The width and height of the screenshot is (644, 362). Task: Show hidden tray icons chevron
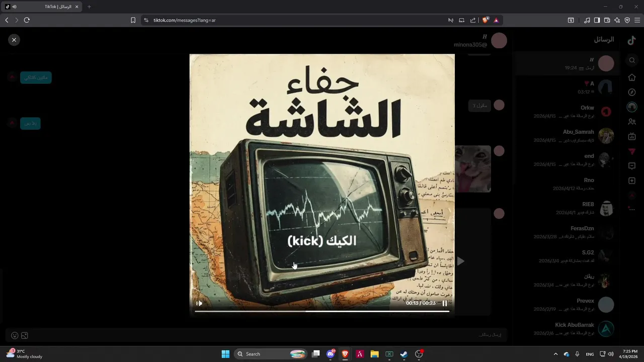tap(555, 354)
